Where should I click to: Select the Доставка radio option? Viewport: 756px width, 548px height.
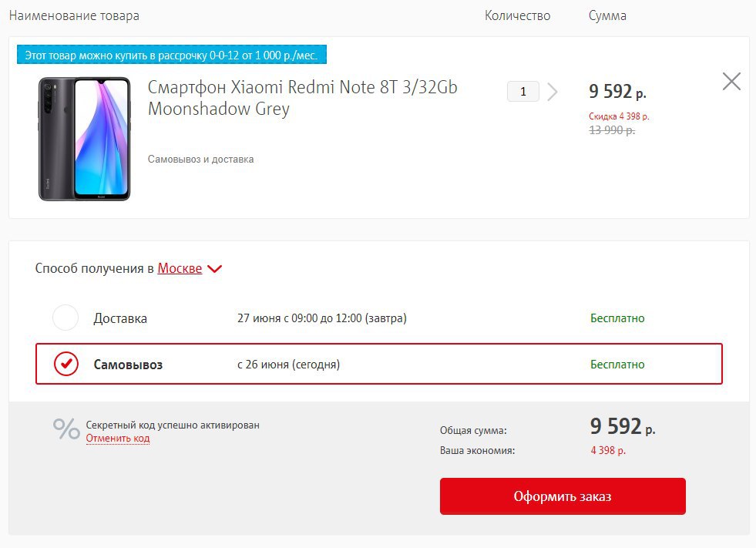click(66, 318)
